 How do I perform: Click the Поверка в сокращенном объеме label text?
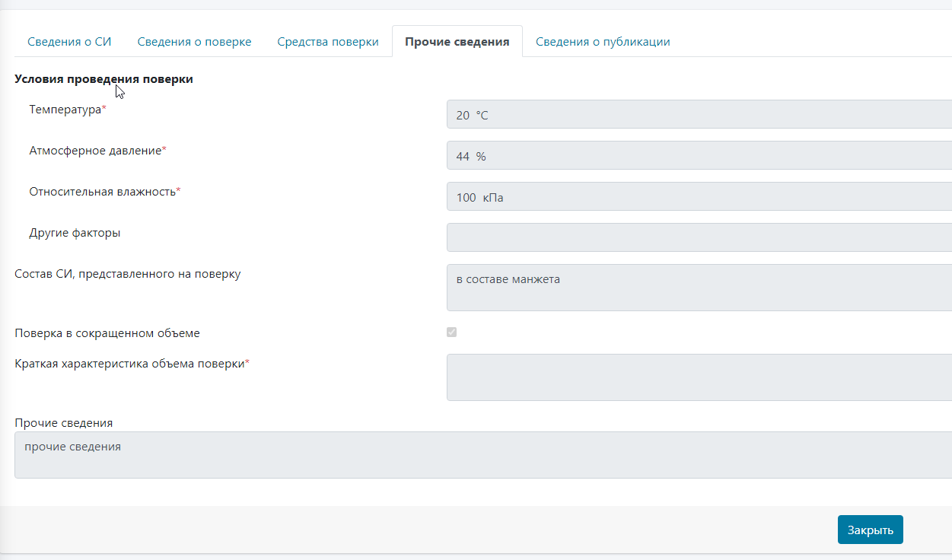point(107,333)
